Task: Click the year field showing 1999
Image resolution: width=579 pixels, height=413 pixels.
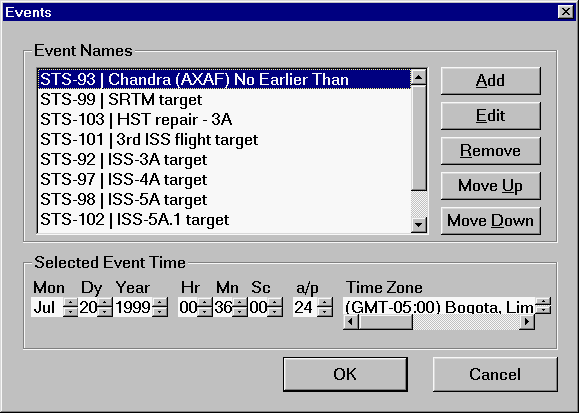Action: click(133, 307)
